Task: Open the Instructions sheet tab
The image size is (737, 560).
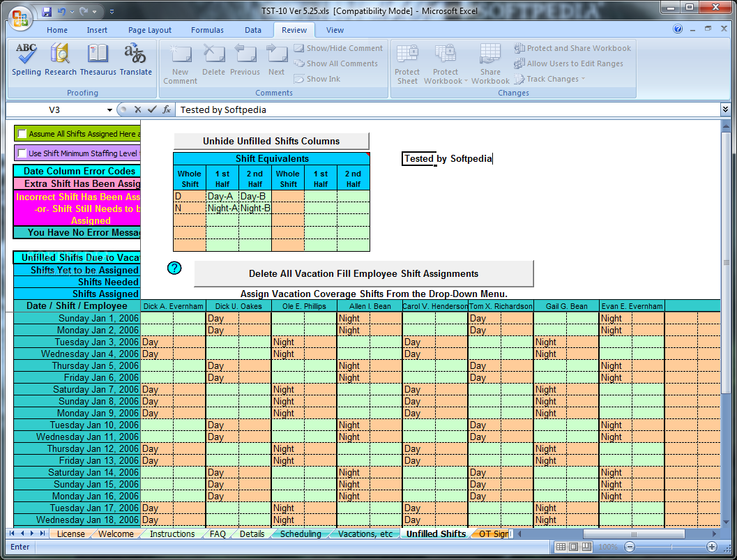Action: point(172,534)
